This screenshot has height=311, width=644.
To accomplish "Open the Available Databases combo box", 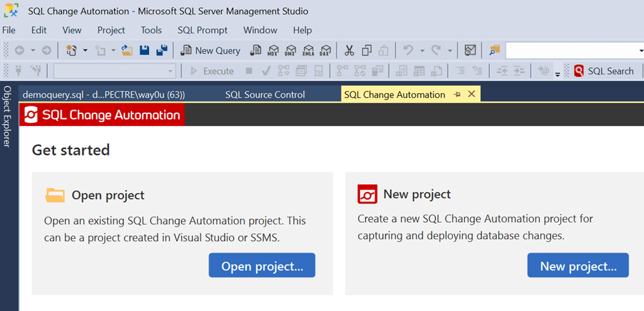I will 115,71.
